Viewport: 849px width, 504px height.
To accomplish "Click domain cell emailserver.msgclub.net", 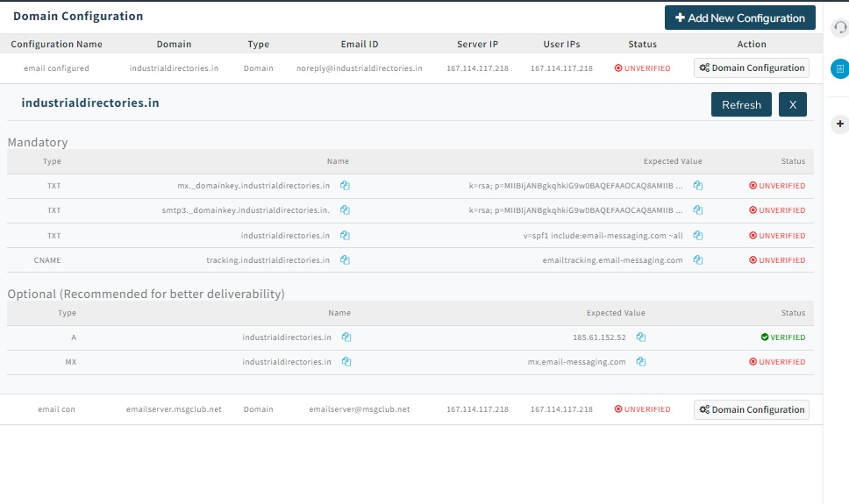I will pos(174,409).
